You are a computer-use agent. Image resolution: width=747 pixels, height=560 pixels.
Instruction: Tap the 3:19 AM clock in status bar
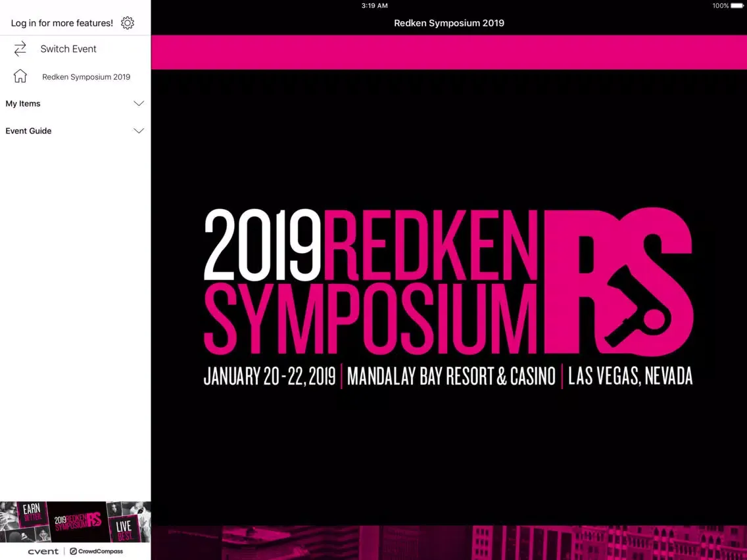374,6
